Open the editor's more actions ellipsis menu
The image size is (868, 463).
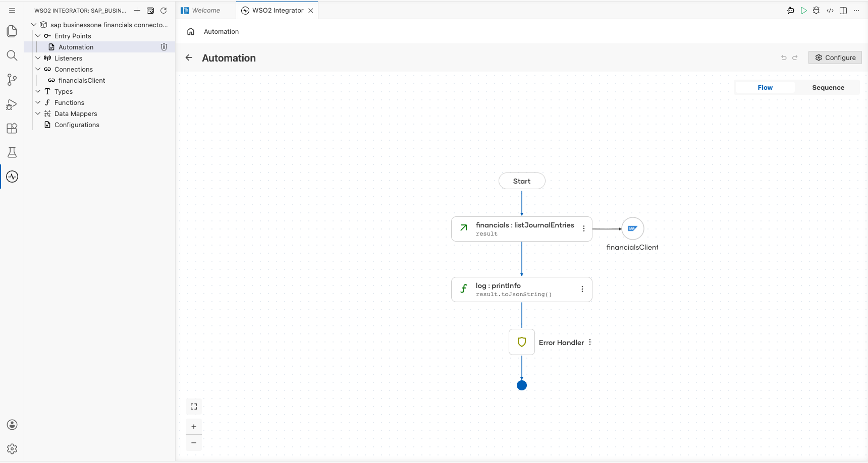point(856,10)
